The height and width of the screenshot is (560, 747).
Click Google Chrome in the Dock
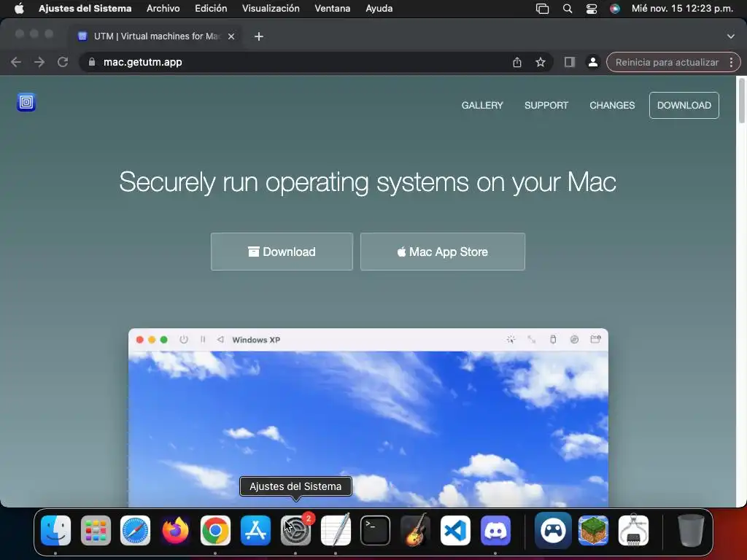pyautogui.click(x=215, y=530)
